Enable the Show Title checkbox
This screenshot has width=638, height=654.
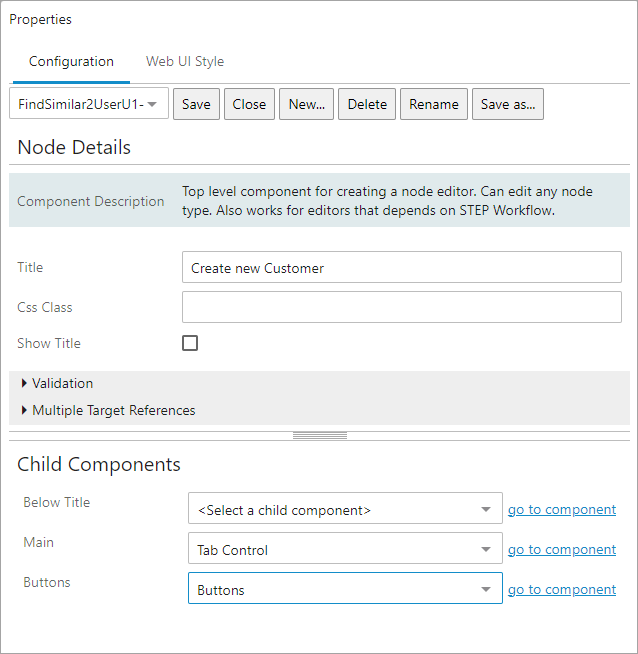point(190,343)
